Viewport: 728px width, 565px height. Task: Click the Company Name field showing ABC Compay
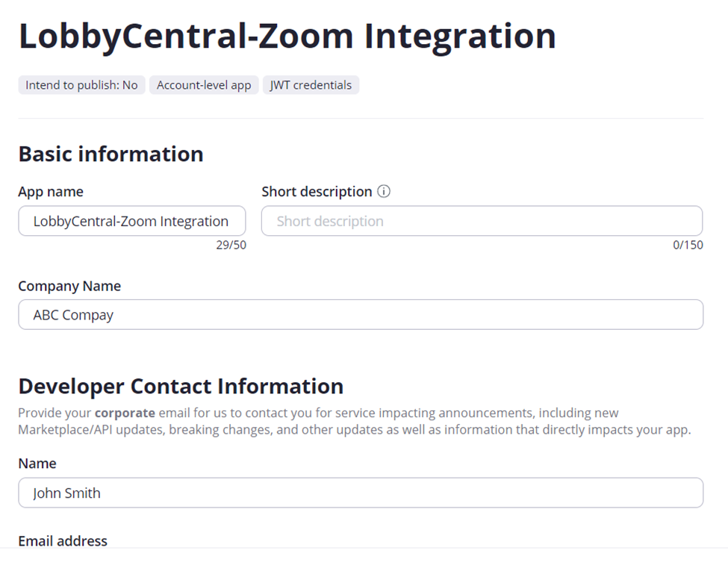click(x=361, y=314)
